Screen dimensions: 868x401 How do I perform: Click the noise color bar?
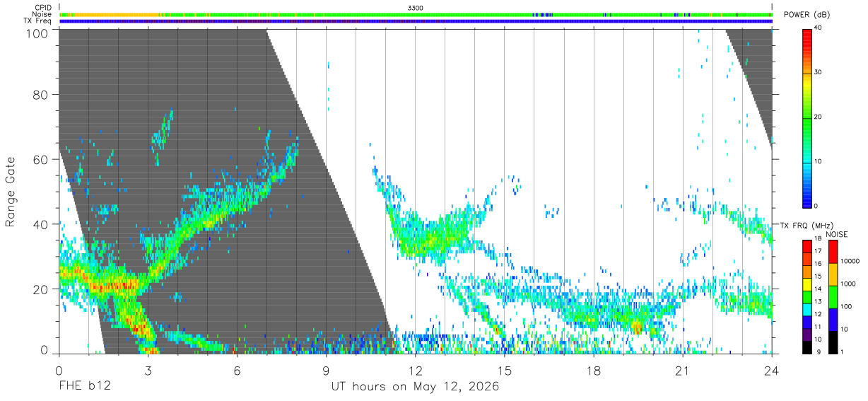(x=833, y=297)
